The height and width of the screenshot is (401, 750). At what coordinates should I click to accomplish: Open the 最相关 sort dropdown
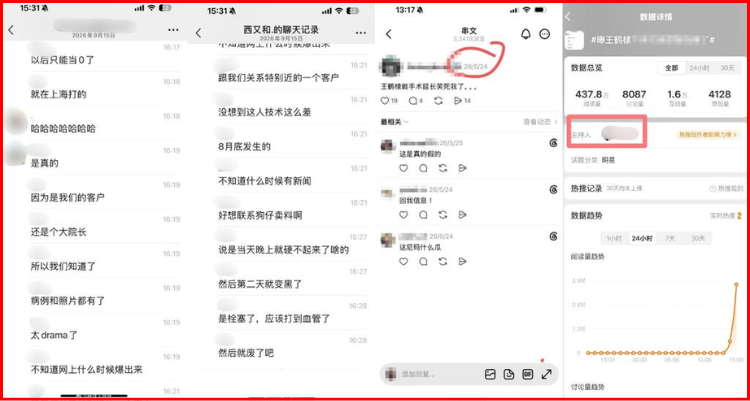point(395,123)
